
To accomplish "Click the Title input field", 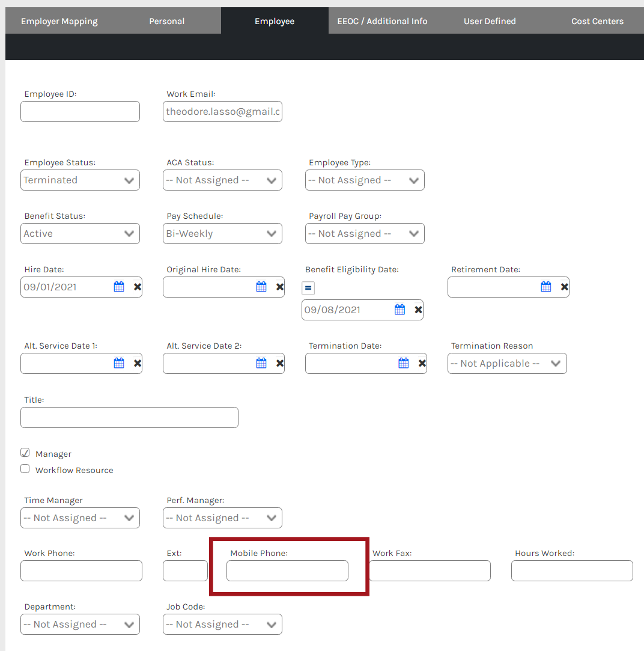I will pos(130,417).
